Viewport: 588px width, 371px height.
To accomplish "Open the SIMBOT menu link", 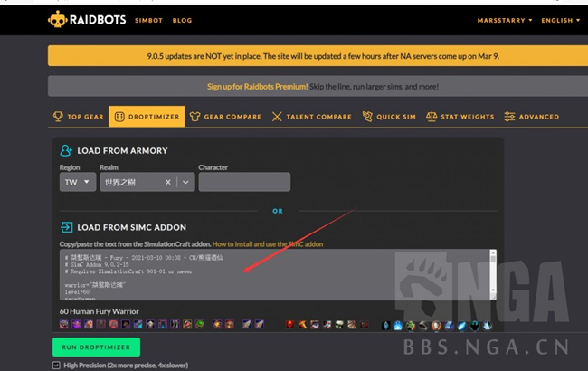I will tap(149, 20).
